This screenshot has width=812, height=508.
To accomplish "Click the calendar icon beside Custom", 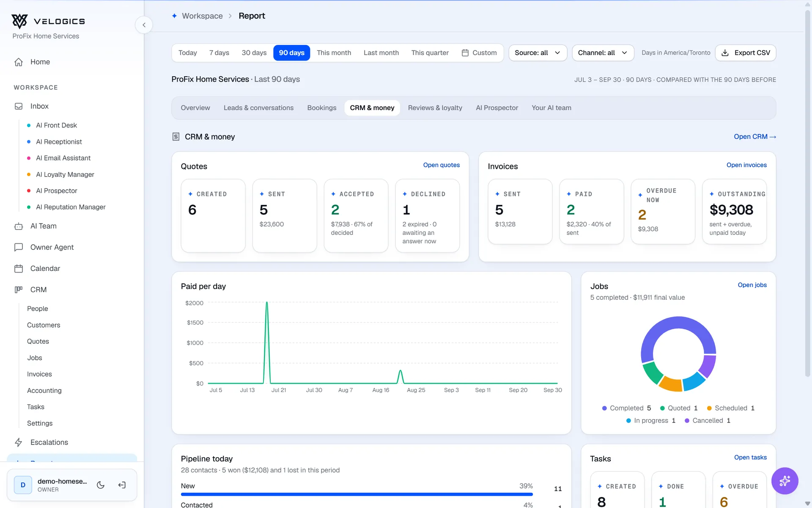I will (465, 53).
